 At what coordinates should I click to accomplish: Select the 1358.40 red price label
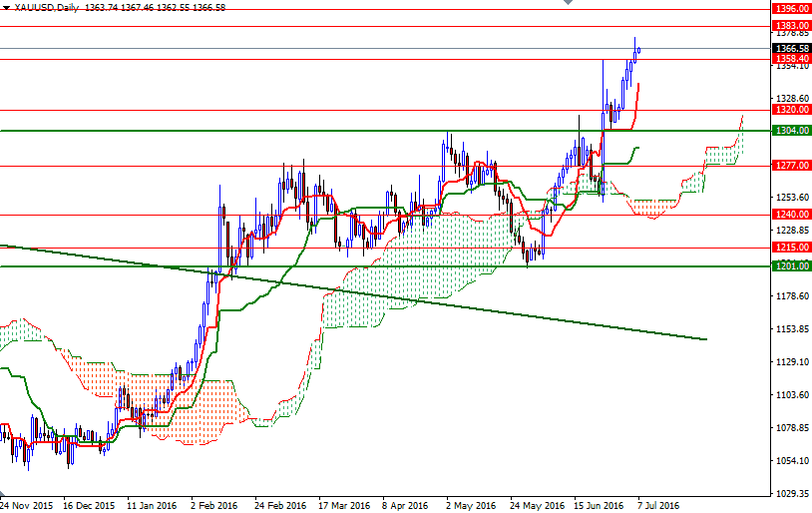[791, 59]
